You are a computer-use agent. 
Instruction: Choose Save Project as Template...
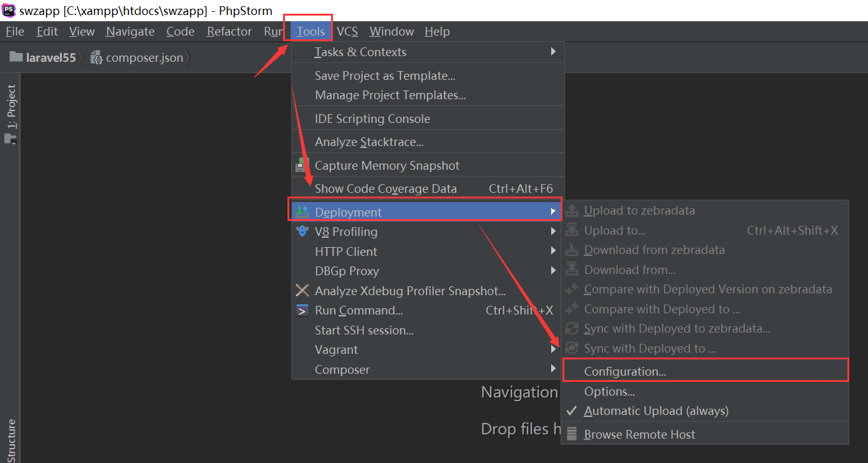pos(385,76)
